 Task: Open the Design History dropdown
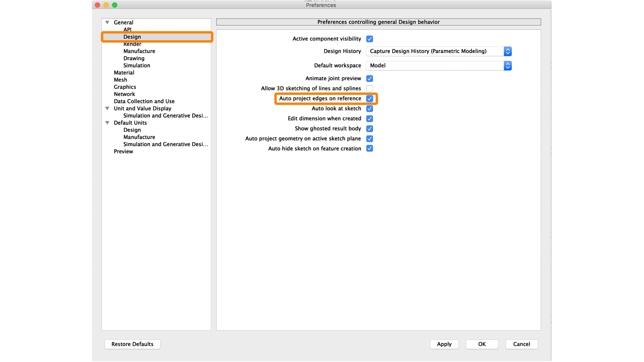click(x=439, y=51)
